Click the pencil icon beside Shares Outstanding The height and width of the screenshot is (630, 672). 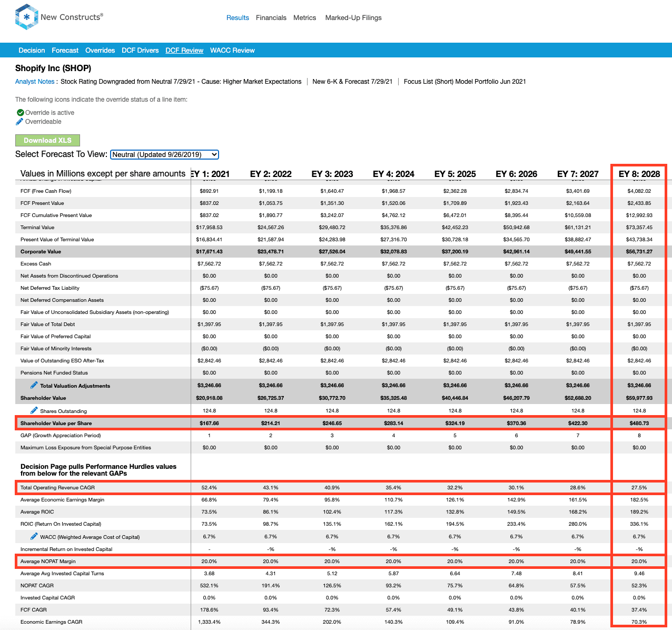[x=34, y=410]
